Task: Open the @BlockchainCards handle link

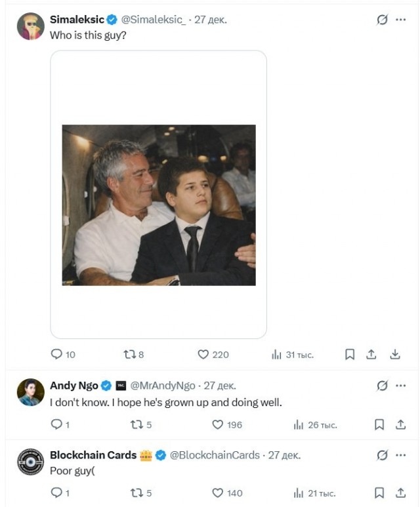Action: [215, 455]
